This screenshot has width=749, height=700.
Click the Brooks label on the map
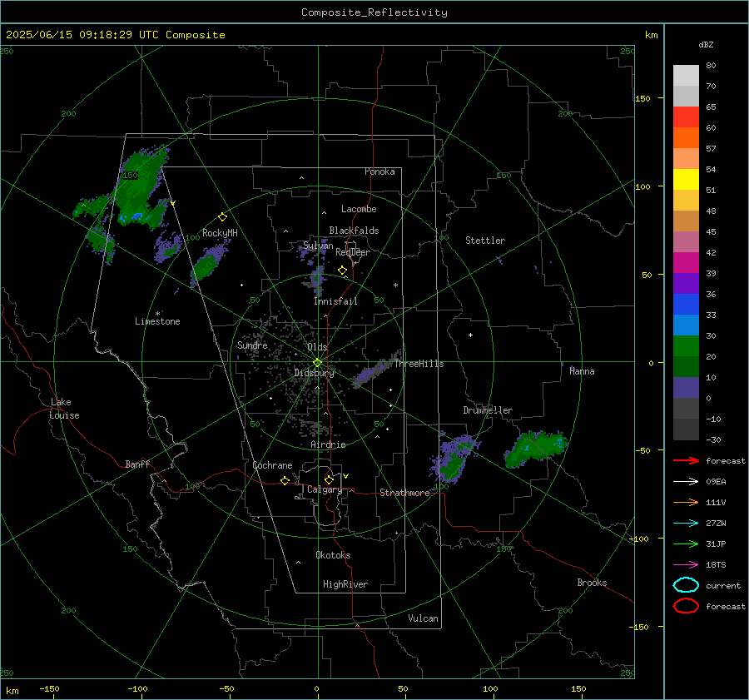click(x=592, y=583)
